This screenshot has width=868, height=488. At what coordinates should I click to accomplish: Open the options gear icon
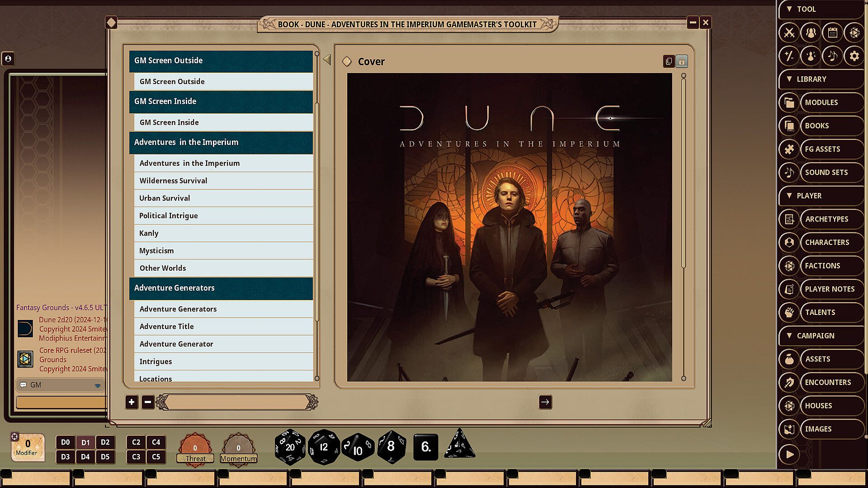click(854, 56)
